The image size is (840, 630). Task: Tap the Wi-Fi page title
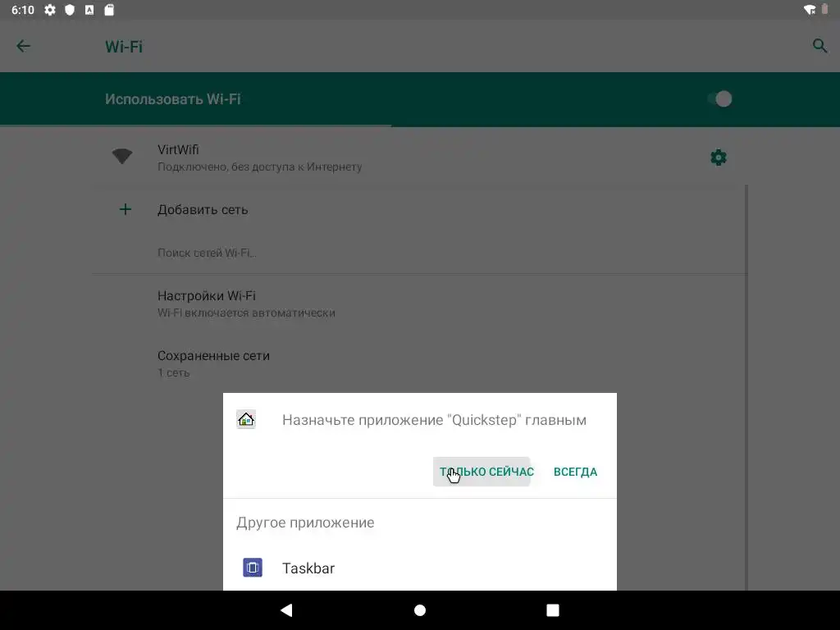click(x=124, y=47)
